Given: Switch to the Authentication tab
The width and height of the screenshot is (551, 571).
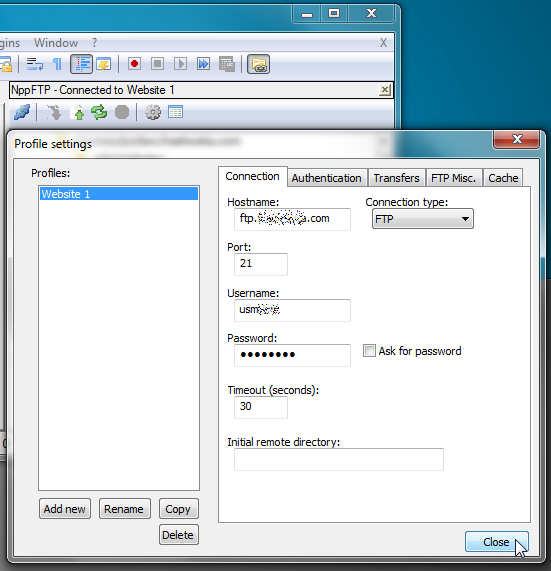Looking at the screenshot, I should pyautogui.click(x=326, y=178).
